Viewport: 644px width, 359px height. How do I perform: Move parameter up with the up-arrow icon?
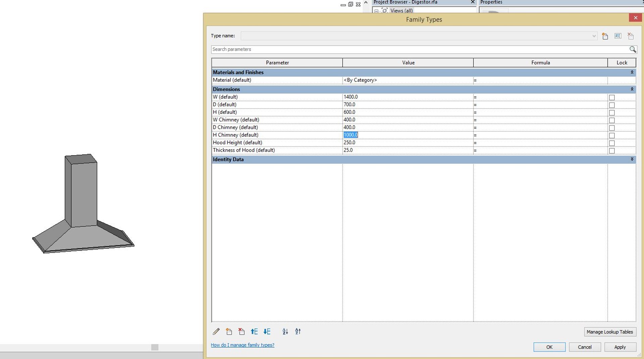coord(254,331)
